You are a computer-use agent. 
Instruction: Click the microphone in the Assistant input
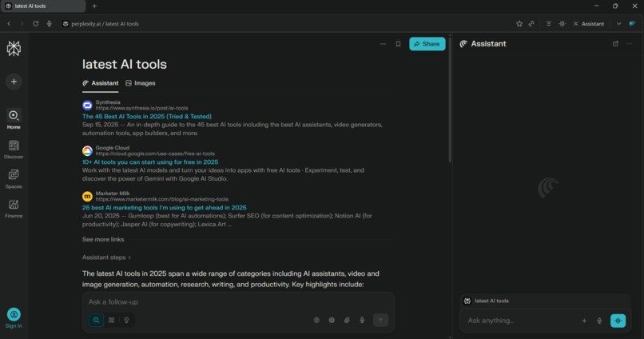click(599, 321)
